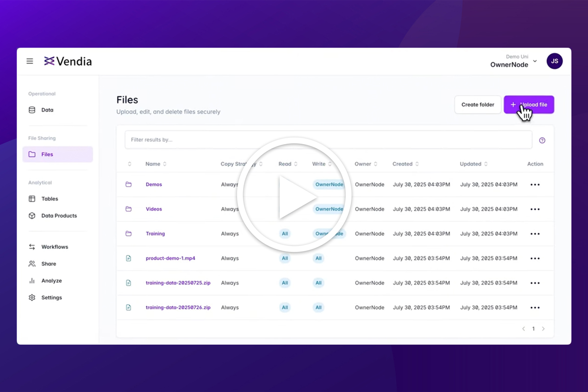Click the Owner cell in Videos row
588x392 pixels.
[x=369, y=209]
